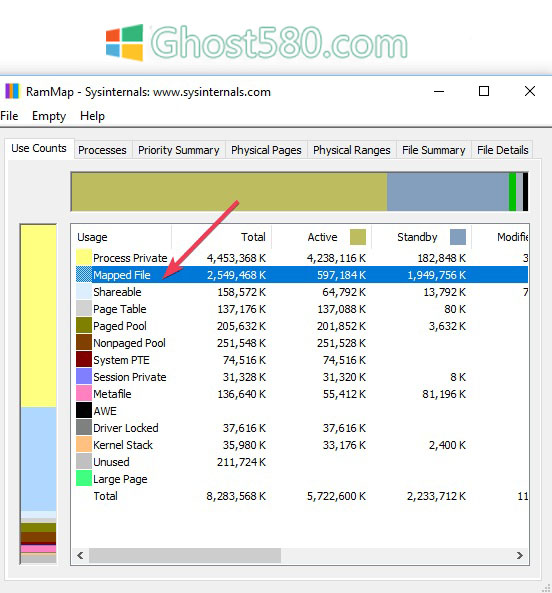The width and height of the screenshot is (552, 593).
Task: Click the 5,722,600 K active total
Action: coord(336,496)
